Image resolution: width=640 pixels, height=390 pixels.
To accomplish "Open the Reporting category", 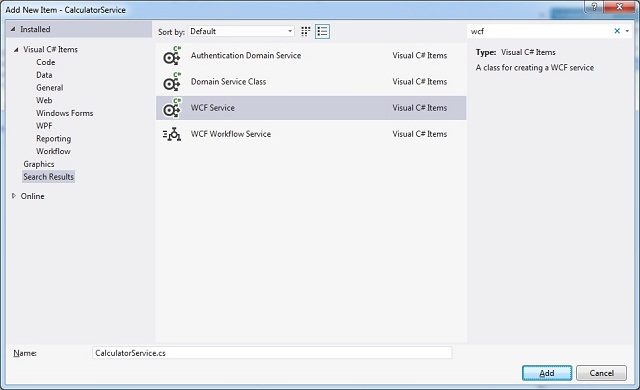I will (53, 139).
